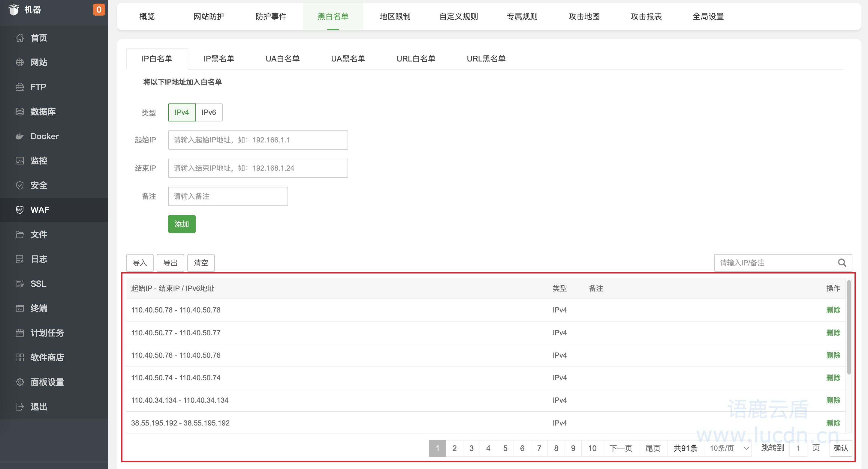Click the 退出 logout option
Image resolution: width=868 pixels, height=469 pixels.
tap(38, 406)
